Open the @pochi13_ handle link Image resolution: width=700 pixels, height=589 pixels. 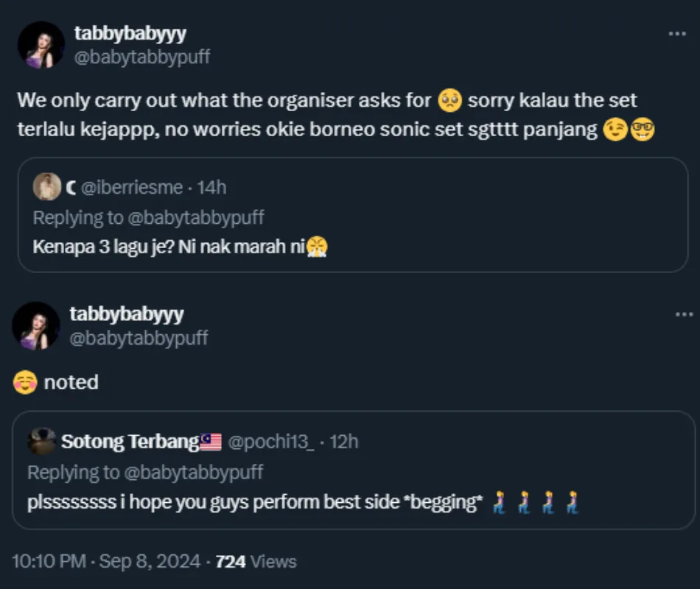(x=271, y=442)
